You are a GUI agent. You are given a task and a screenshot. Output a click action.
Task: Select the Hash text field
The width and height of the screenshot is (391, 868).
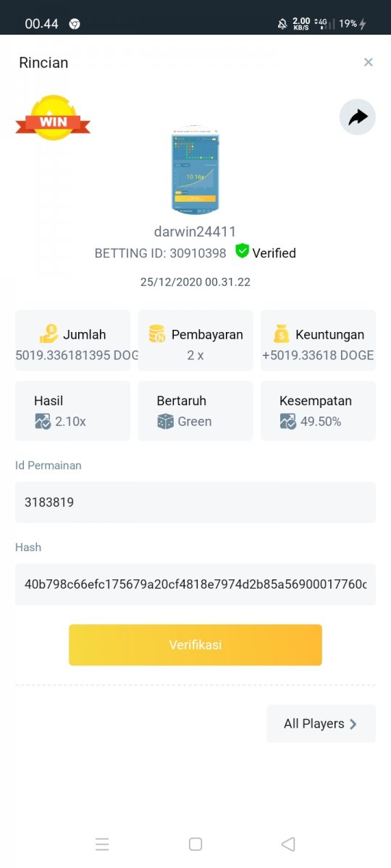(195, 584)
